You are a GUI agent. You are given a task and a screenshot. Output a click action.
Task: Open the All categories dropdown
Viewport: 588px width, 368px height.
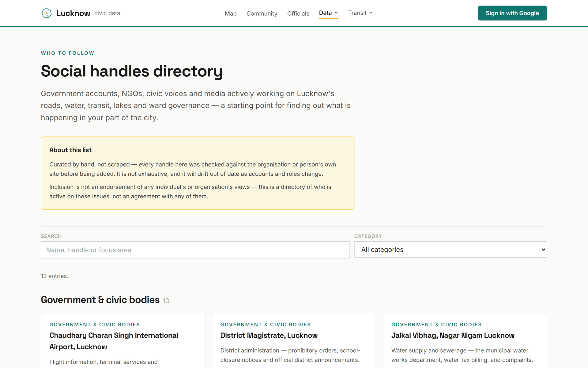450,250
